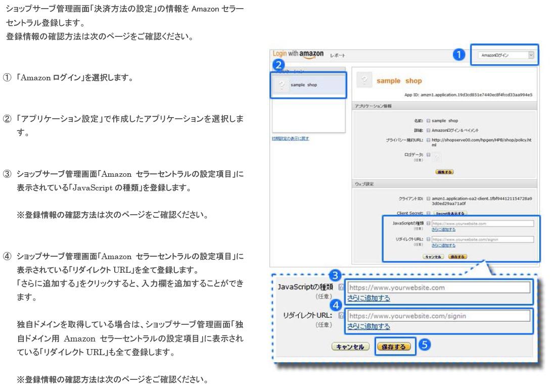Click enlarged help icon beside リダイレクトURL:
Image resolution: width=554 pixels, height=392 pixels.
coord(341,315)
